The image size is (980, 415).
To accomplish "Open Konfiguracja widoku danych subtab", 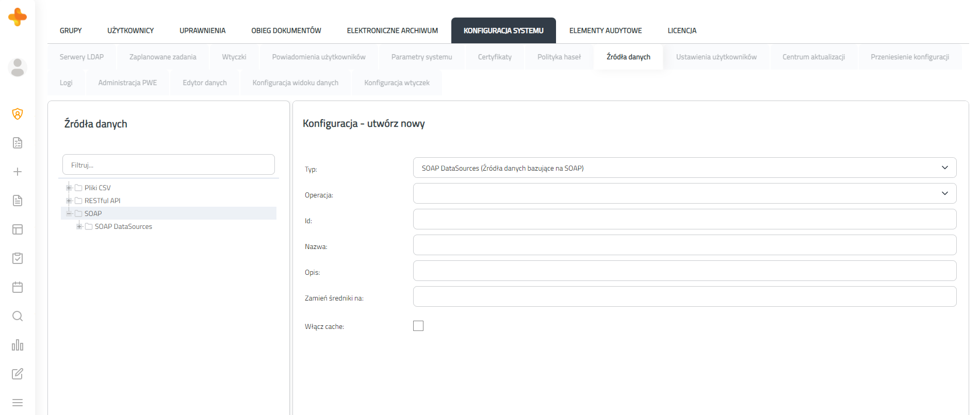I will [x=296, y=82].
